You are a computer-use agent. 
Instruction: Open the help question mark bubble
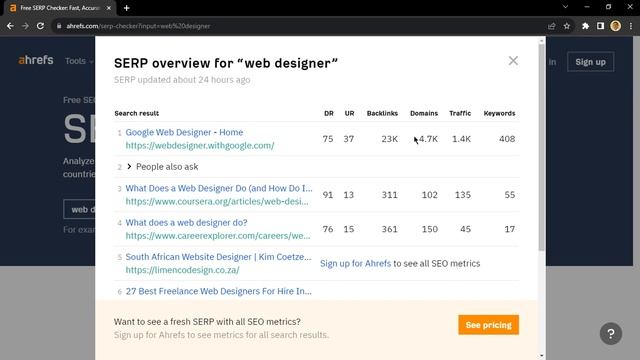[x=611, y=333]
